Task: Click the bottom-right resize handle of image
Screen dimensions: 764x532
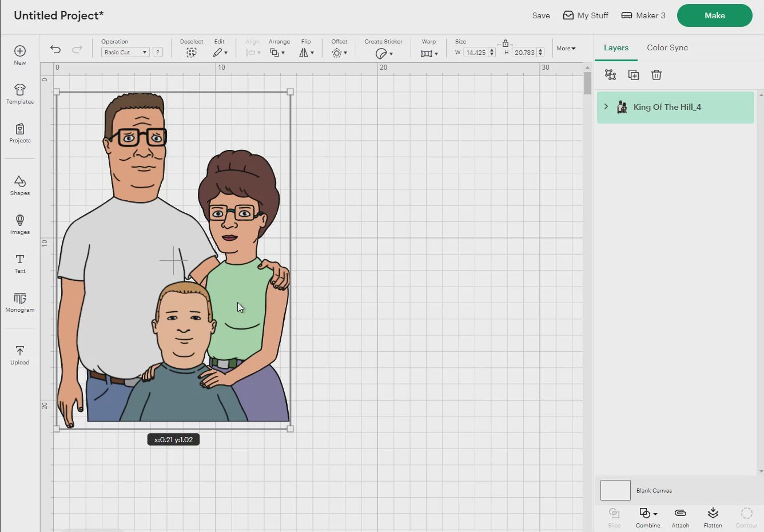Action: coord(290,428)
